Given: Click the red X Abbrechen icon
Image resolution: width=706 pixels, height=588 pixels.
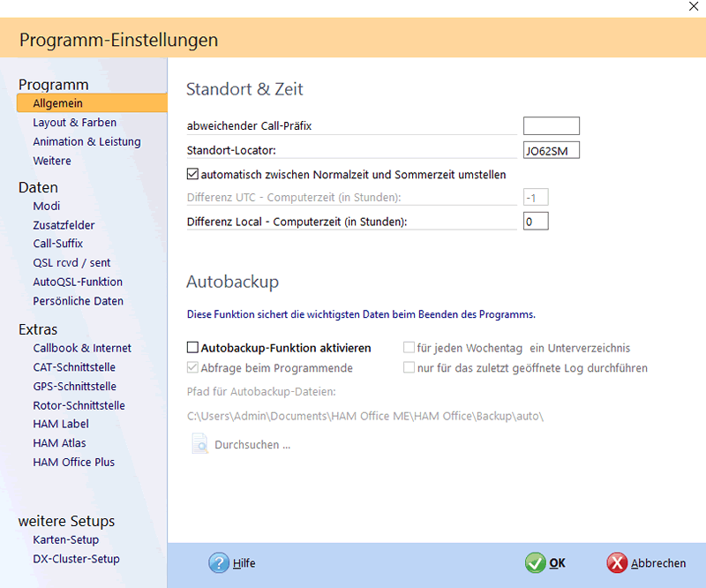Looking at the screenshot, I should (617, 562).
